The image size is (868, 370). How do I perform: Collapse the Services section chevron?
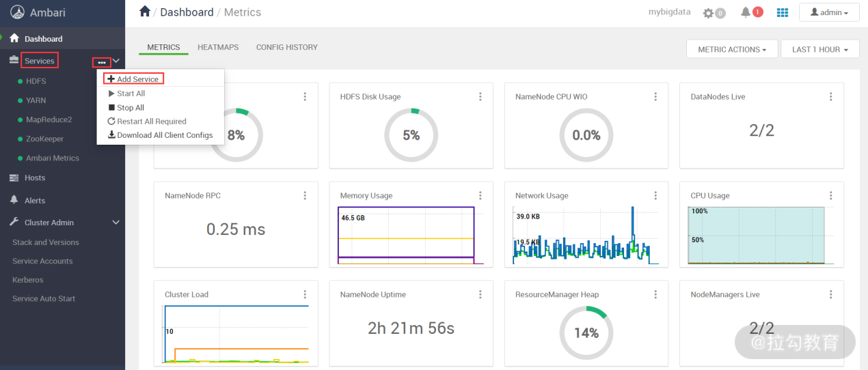[116, 61]
